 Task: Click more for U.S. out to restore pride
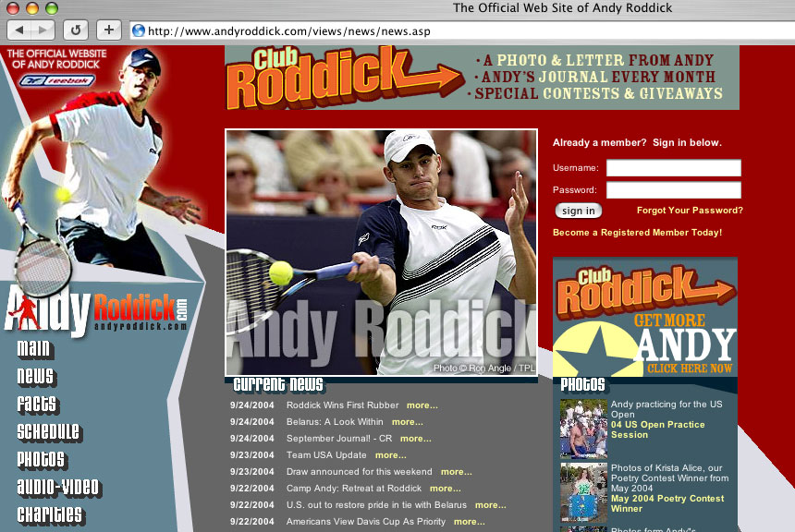click(490, 505)
